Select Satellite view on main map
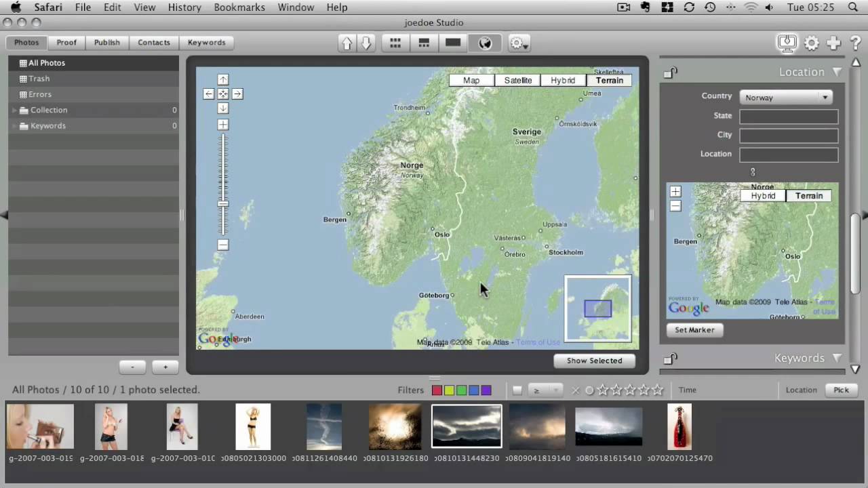Viewport: 868px width, 488px height. click(518, 80)
